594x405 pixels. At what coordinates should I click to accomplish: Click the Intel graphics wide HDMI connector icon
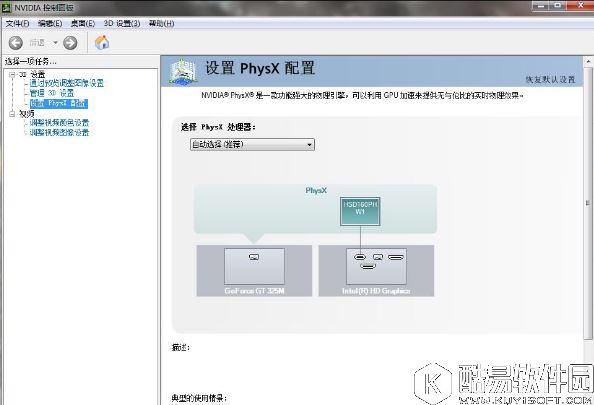[396, 257]
